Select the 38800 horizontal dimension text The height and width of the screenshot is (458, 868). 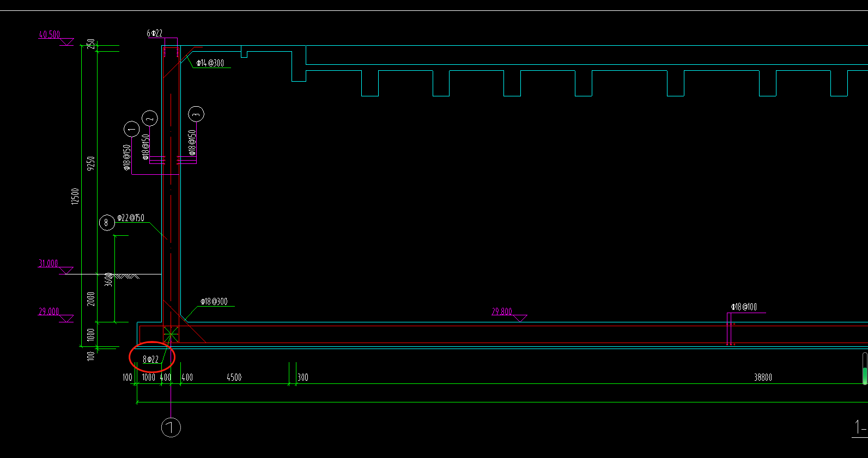(x=763, y=377)
